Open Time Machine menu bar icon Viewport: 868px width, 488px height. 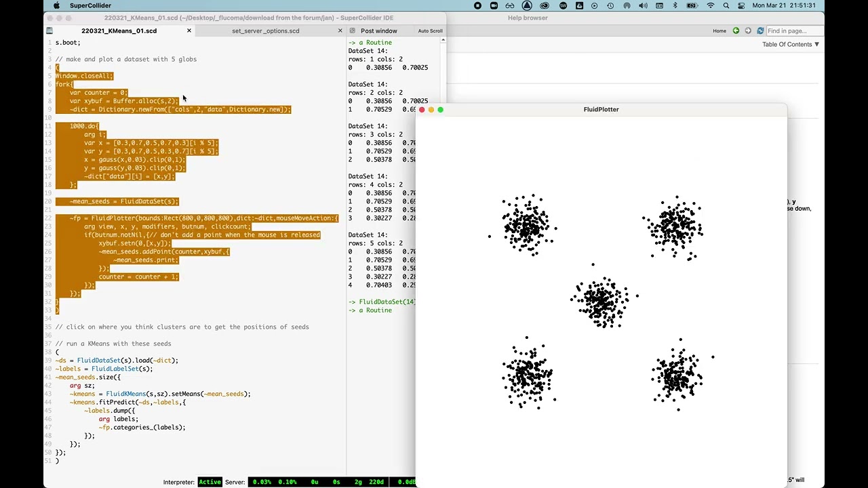point(610,5)
